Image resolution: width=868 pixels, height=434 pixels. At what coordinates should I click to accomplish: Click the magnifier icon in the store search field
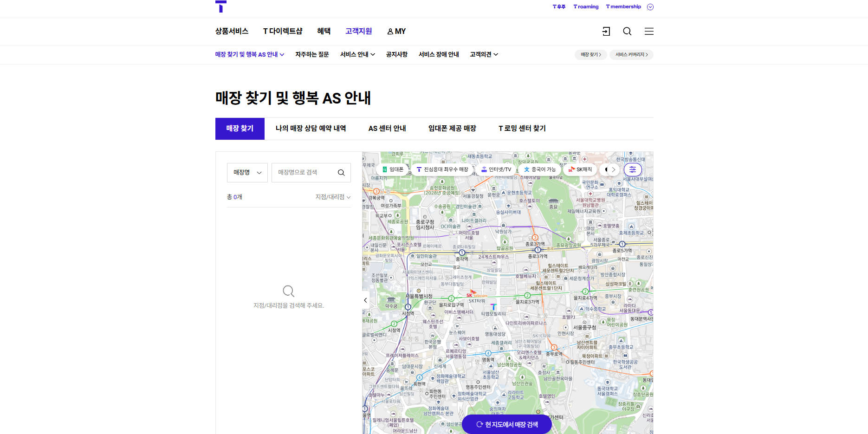[x=342, y=172]
